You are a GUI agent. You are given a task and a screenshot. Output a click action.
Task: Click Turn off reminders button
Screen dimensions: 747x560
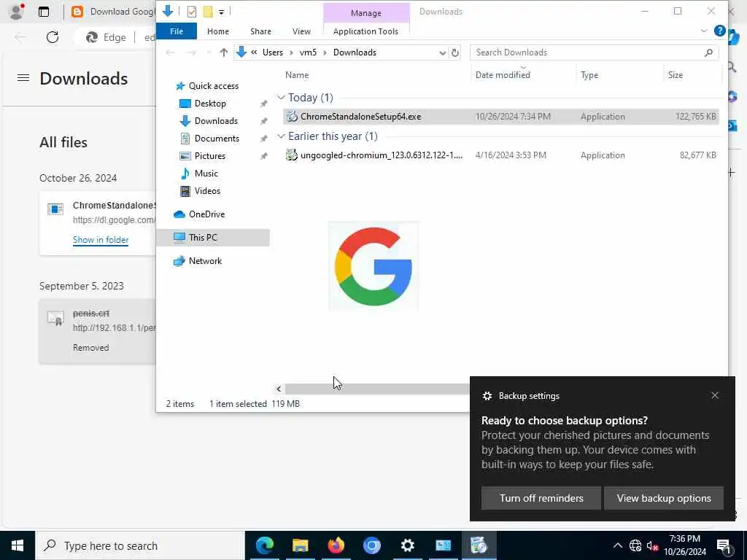coord(541,498)
